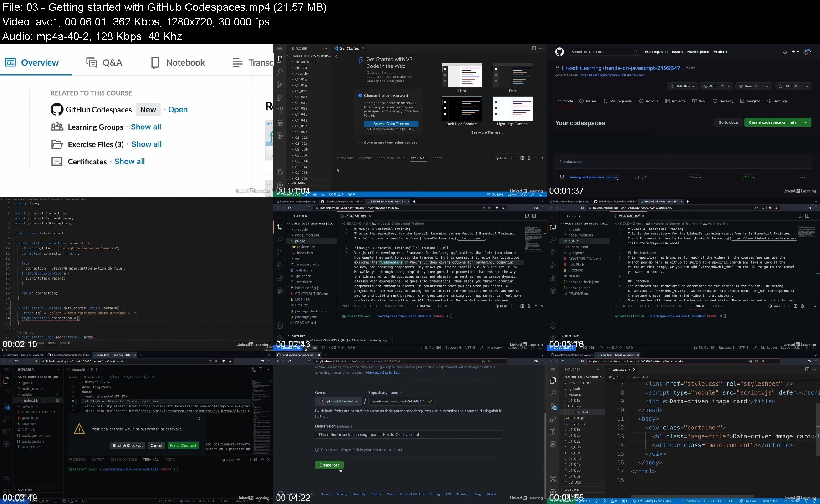Click Stash & Checkout button in dialog
The image size is (820, 504).
coord(128,445)
